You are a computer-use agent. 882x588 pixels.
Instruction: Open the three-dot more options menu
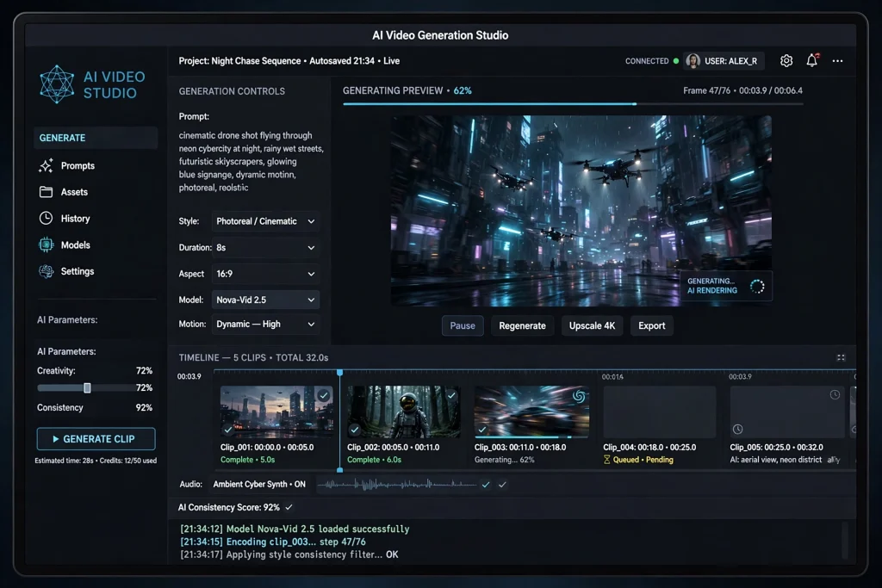pyautogui.click(x=837, y=61)
